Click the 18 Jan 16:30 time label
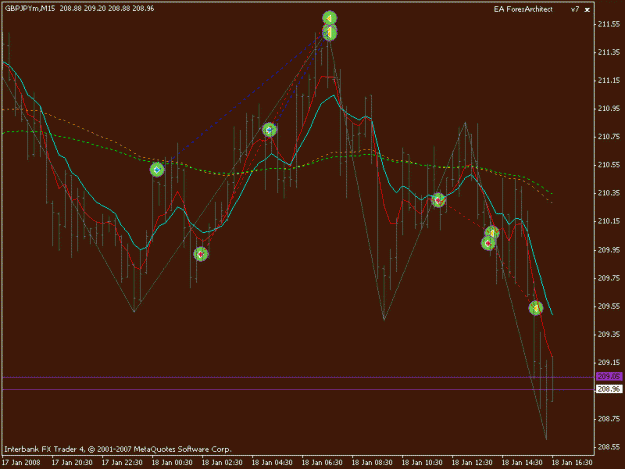Image resolution: width=625 pixels, height=469 pixels. 572,462
